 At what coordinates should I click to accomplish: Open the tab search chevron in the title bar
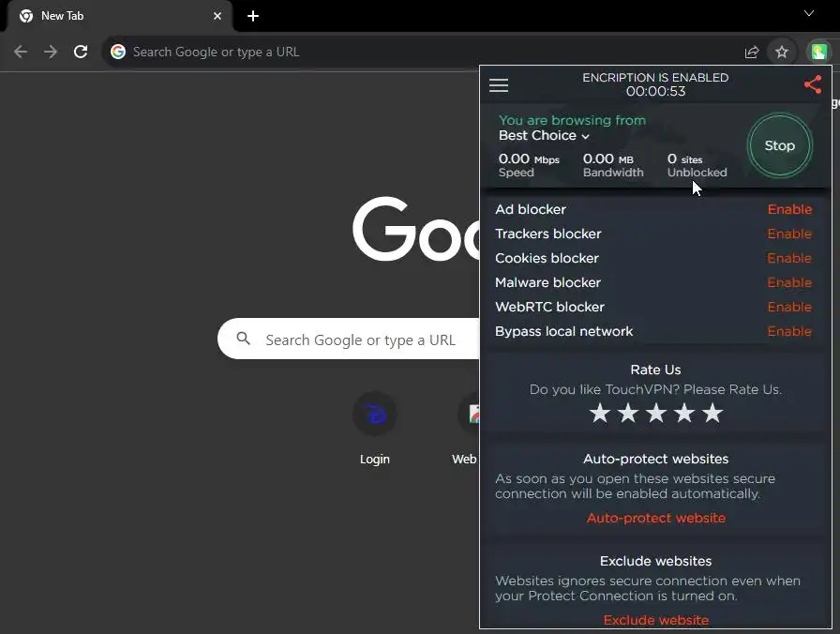pos(809,13)
